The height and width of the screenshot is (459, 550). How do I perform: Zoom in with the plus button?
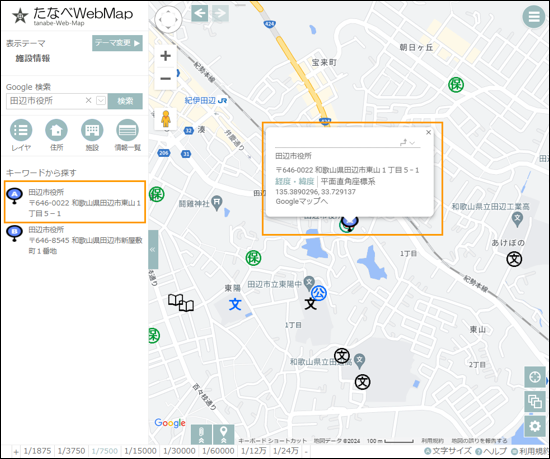[166, 56]
